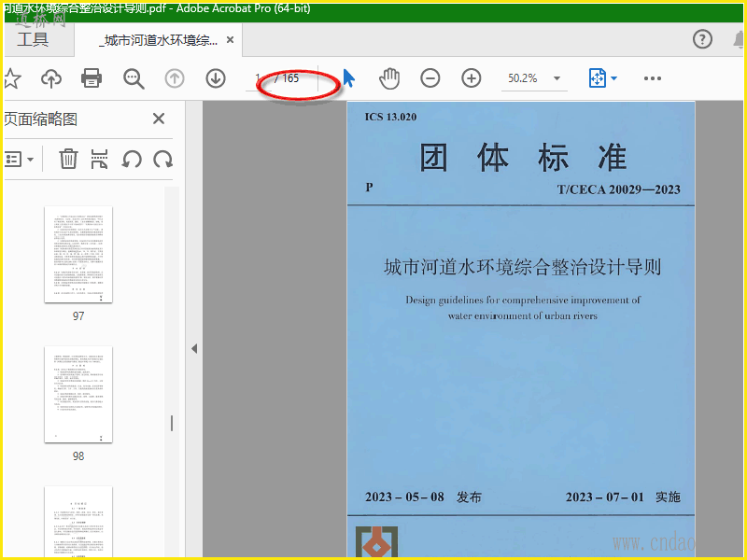The height and width of the screenshot is (560, 747).
Task: Select the arrow selection tool
Action: pos(348,78)
